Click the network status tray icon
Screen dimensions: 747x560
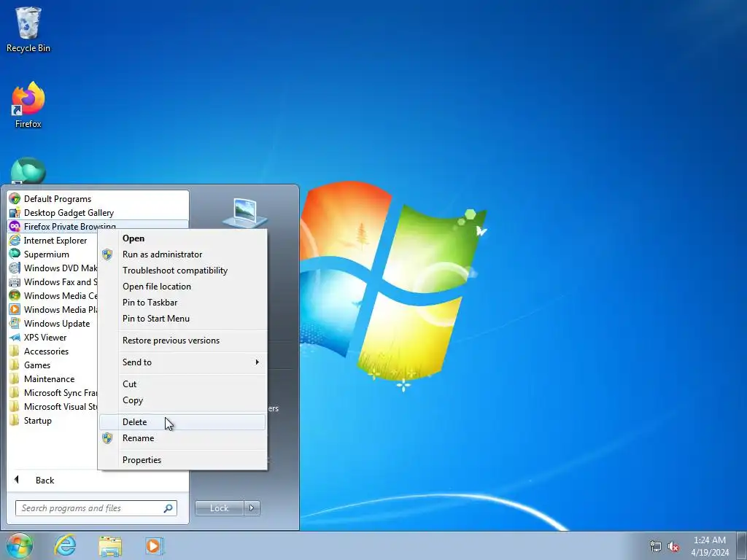point(656,547)
